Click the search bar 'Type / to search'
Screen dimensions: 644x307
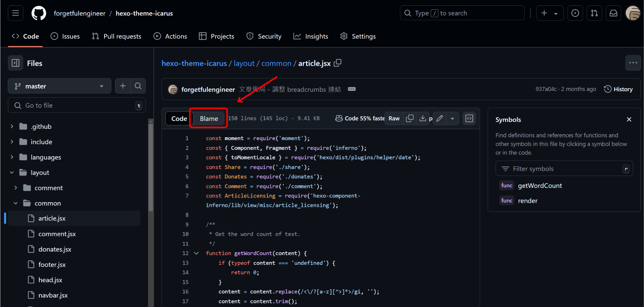point(462,13)
